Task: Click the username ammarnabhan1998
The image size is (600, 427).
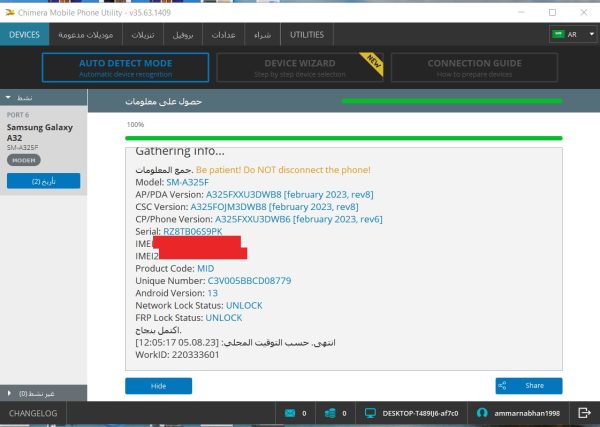Action: (527, 413)
